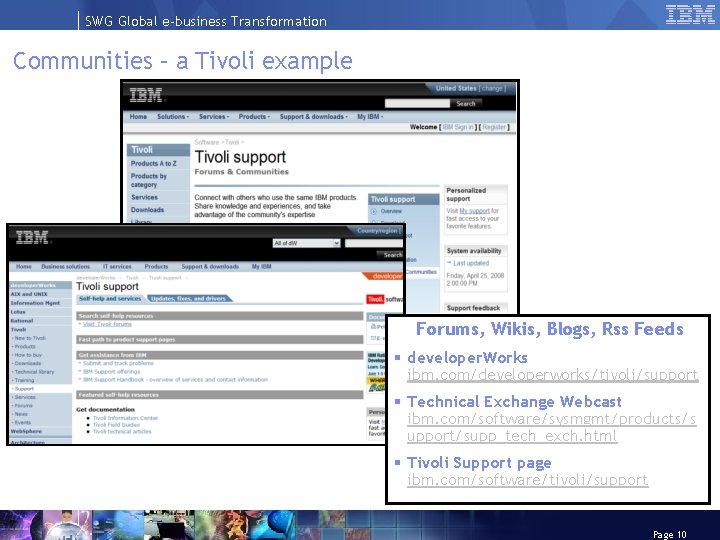The image size is (720, 540).
Task: Select 'New to Tivoli' in the developerWorks sidebar
Action: point(30,338)
